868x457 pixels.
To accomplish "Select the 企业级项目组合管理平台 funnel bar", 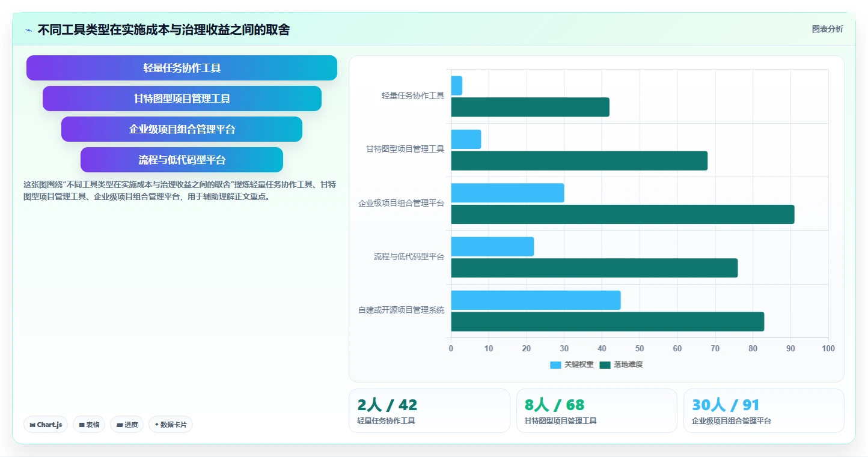I will click(182, 129).
